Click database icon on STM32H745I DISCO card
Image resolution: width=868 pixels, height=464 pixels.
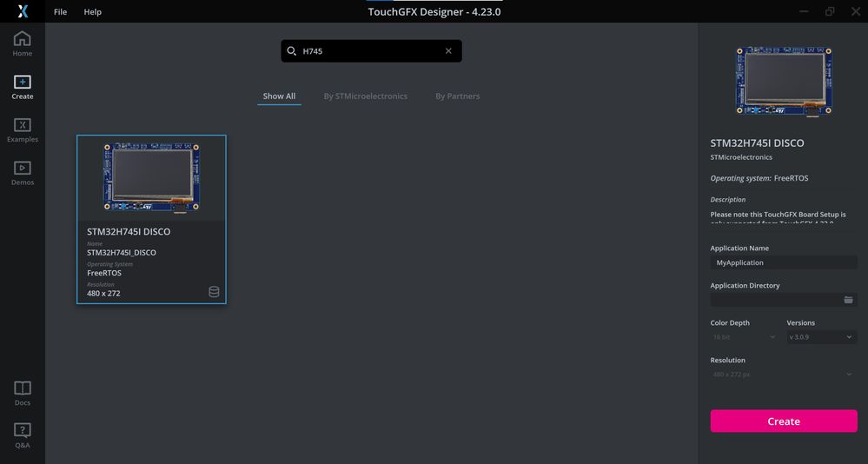214,292
